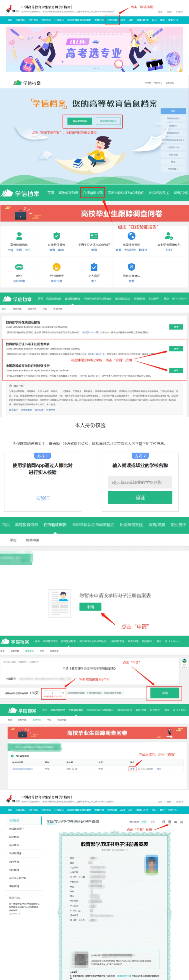Click TOP in the floating side menu
Image resolution: width=189 pixels, height=980 pixels.
click(173, 111)
